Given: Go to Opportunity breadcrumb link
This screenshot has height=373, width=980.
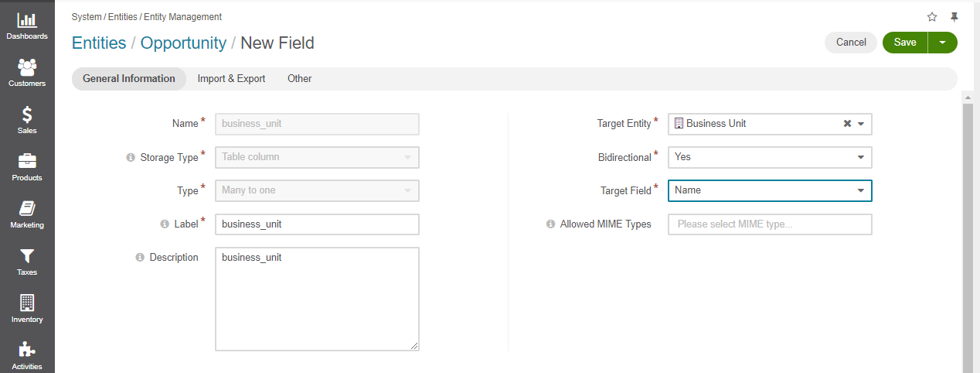Looking at the screenshot, I should [x=183, y=43].
